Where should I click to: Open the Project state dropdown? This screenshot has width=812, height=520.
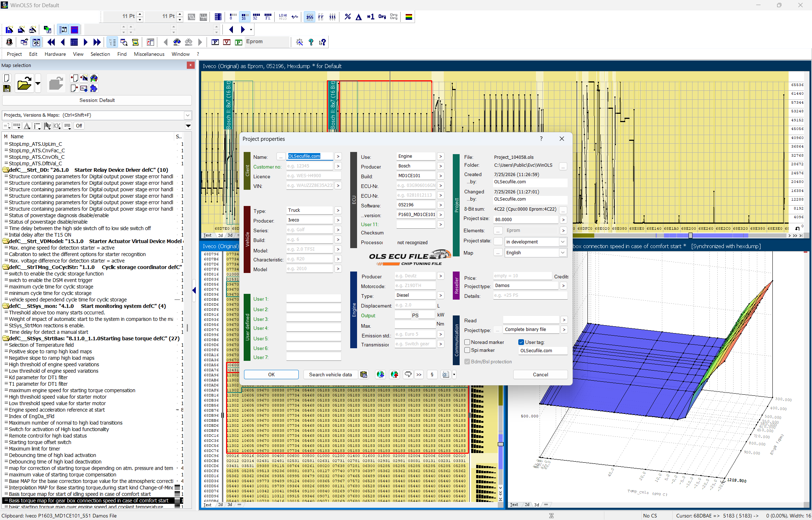click(563, 242)
